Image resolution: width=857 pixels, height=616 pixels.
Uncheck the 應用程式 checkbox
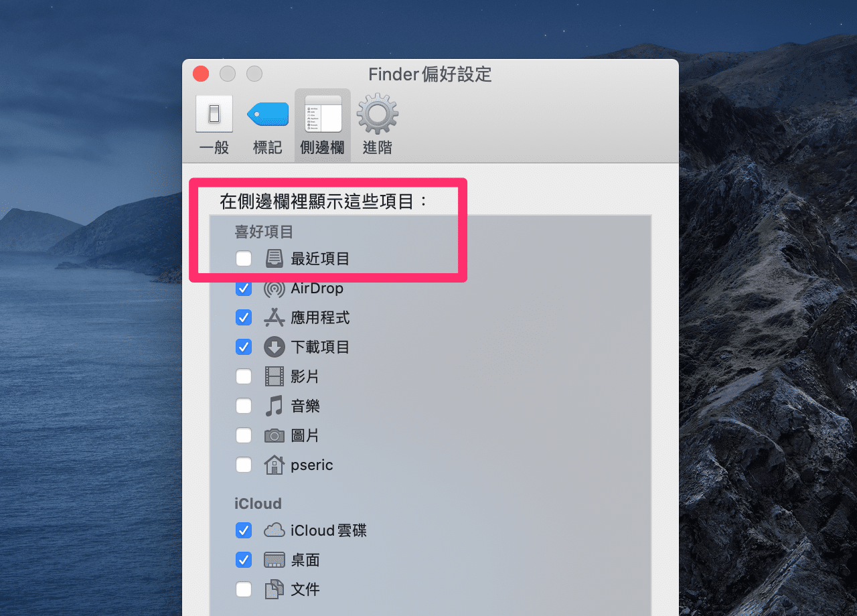pos(244,317)
